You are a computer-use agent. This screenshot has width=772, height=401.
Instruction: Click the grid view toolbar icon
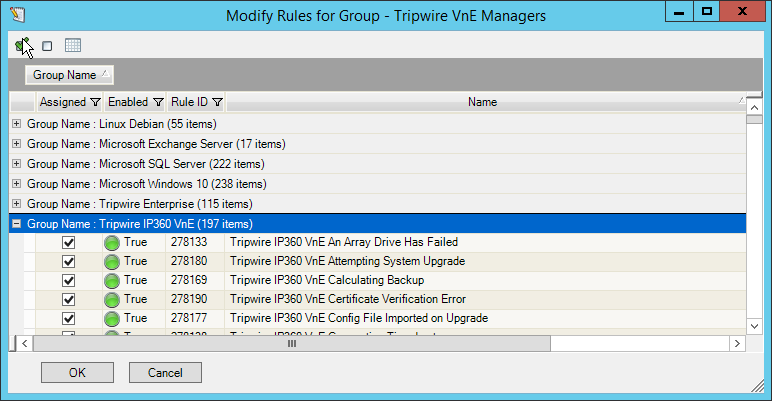click(73, 45)
